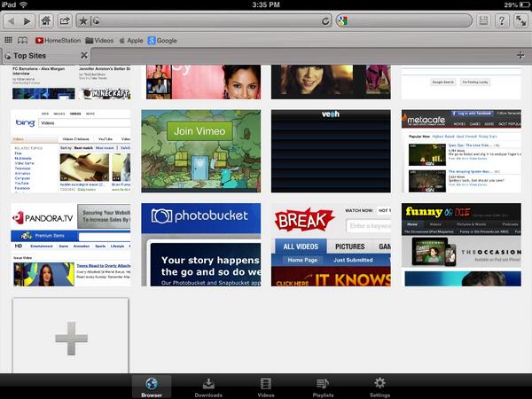Add a new top site with the plus tile
Viewport: 532px width, 399px height.
[71, 336]
